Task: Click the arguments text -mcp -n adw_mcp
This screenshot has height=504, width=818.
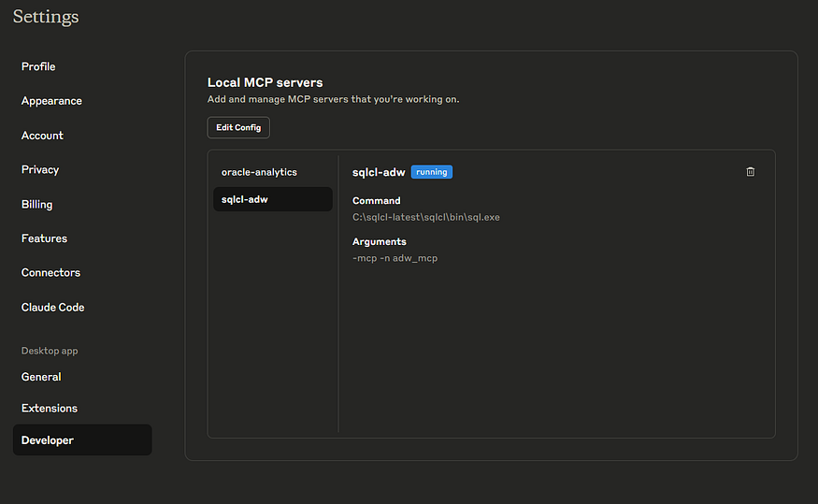Action: (x=395, y=258)
